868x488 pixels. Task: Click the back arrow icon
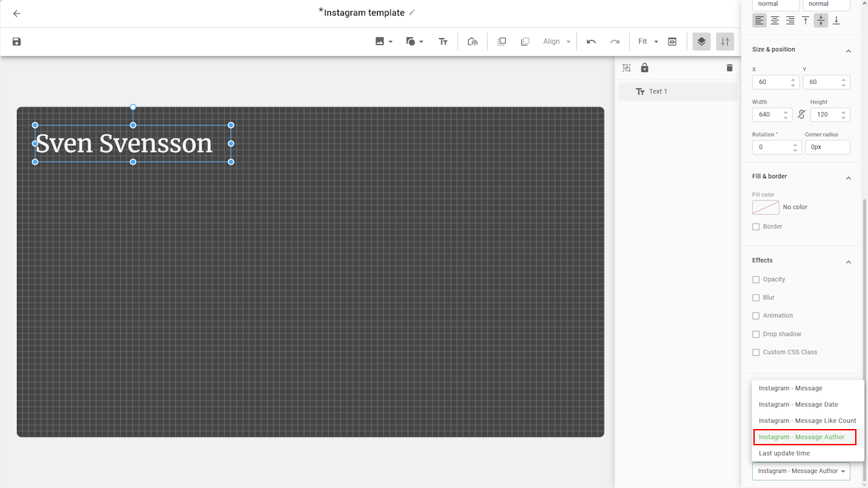pyautogui.click(x=17, y=14)
